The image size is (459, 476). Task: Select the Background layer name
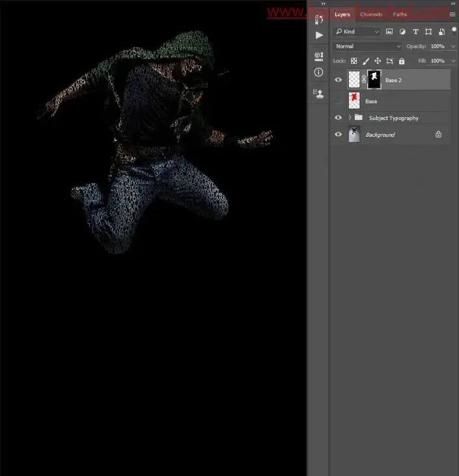pos(380,135)
